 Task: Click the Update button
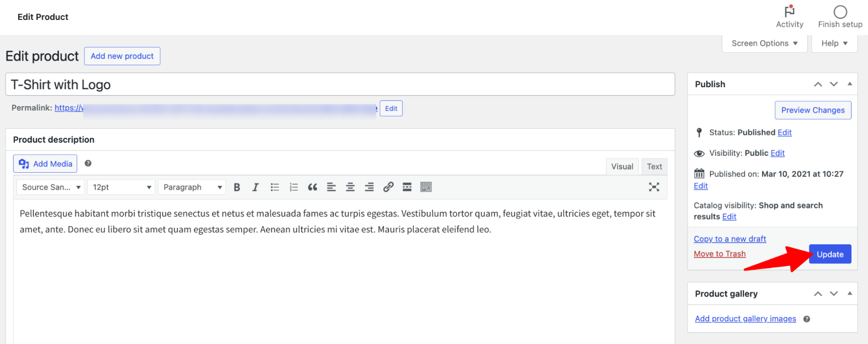(x=830, y=254)
